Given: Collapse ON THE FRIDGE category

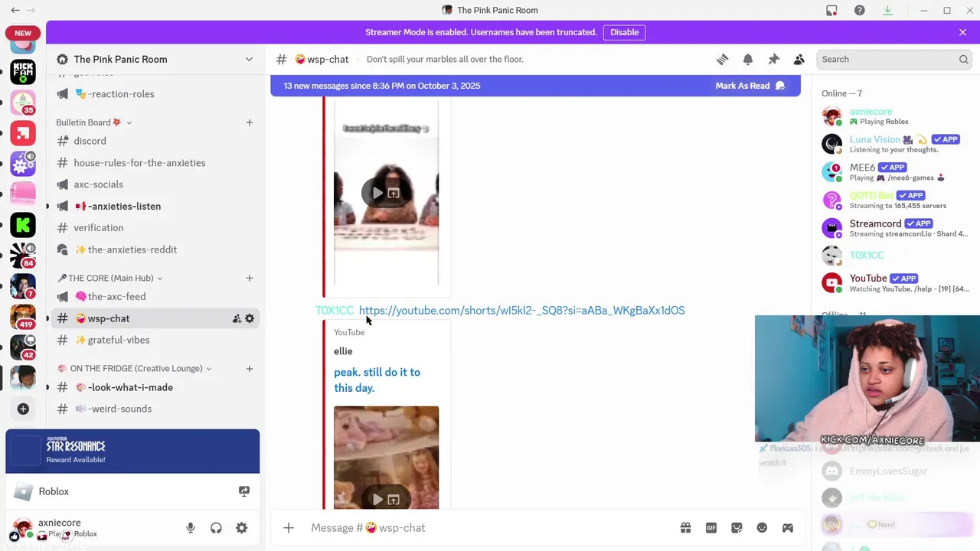Looking at the screenshot, I should click(x=135, y=368).
